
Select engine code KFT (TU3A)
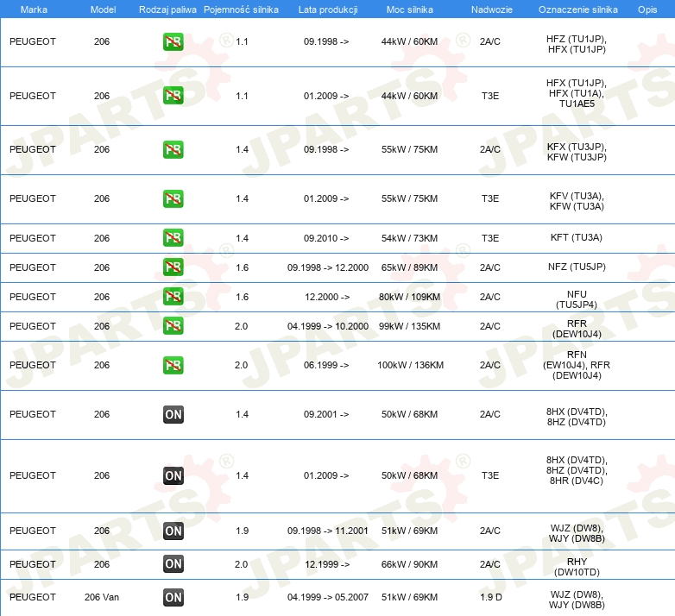click(x=577, y=237)
